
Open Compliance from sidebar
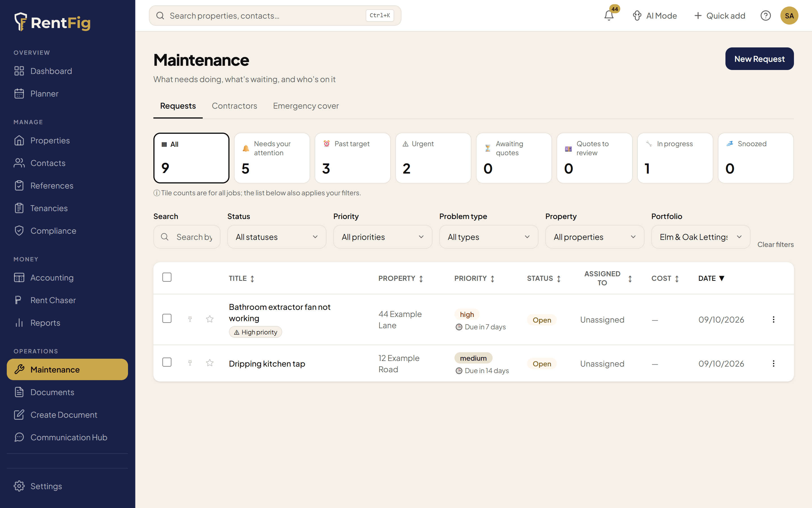[67, 231]
